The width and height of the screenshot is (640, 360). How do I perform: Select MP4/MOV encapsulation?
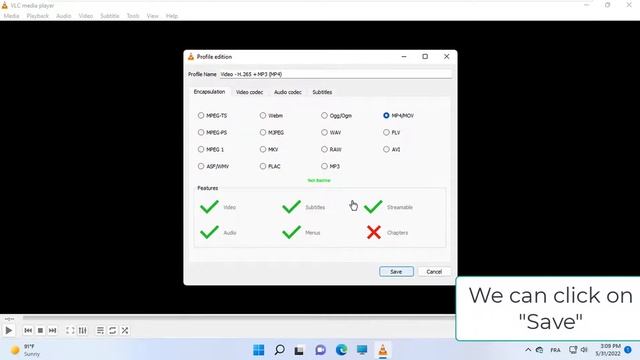click(x=399, y=116)
